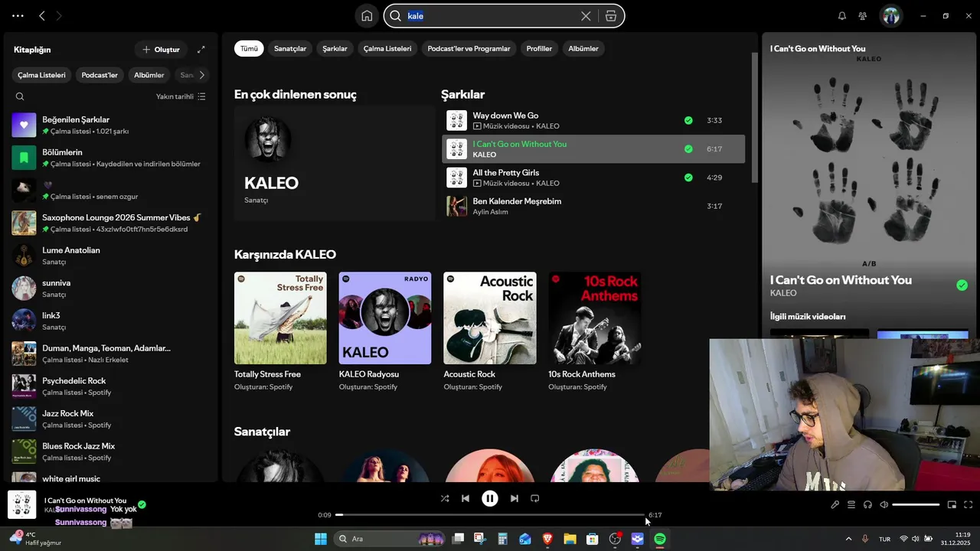980x551 pixels.
Task: Open Bölümlerin saved episodes list
Action: pyautogui.click(x=111, y=158)
